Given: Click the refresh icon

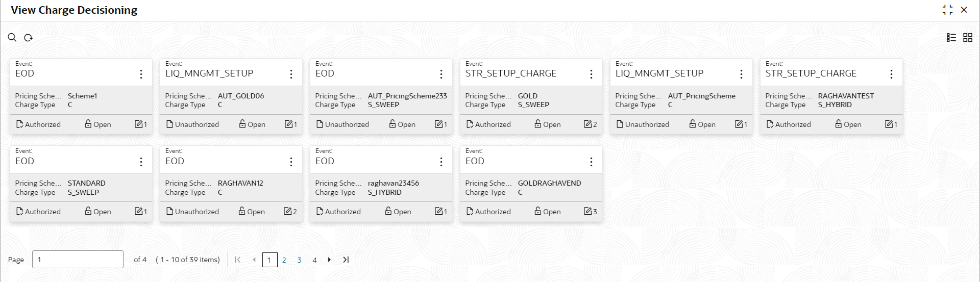Looking at the screenshot, I should click(x=29, y=37).
